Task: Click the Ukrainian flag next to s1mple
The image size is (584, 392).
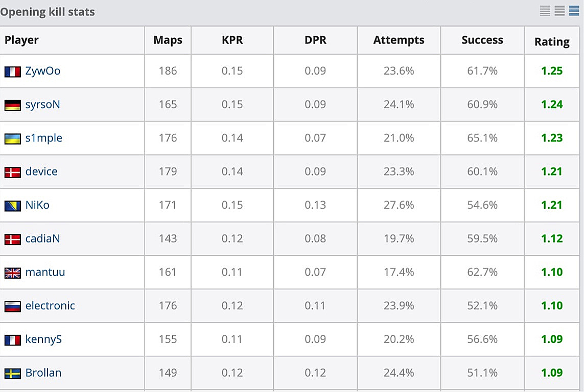Action: click(x=13, y=139)
